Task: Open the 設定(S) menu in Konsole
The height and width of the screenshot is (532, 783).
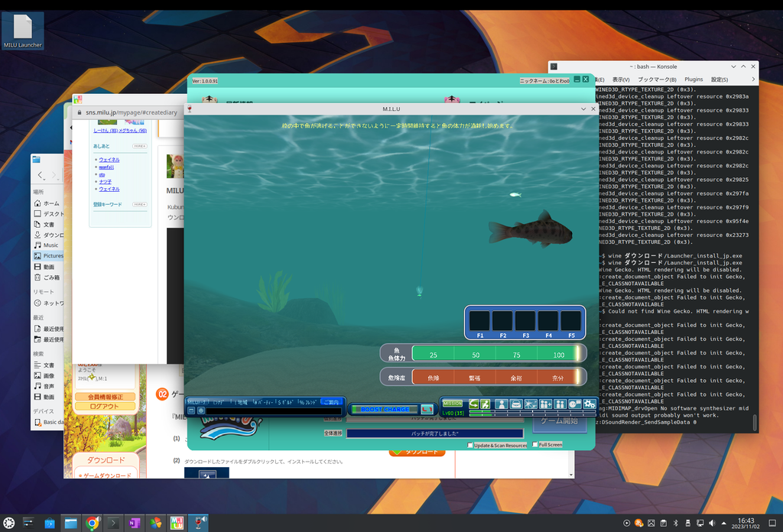Action: [719, 79]
